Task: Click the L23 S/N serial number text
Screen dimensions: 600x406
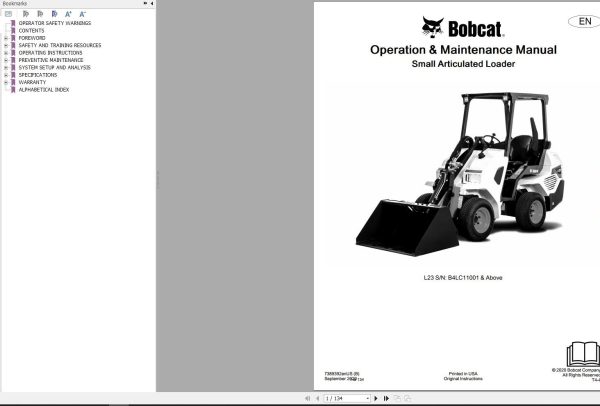Action: tap(463, 278)
